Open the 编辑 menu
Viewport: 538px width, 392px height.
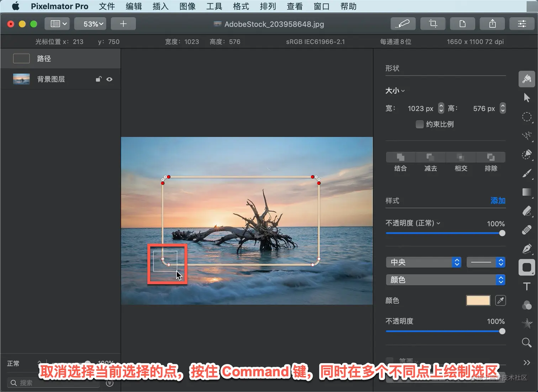click(x=134, y=6)
